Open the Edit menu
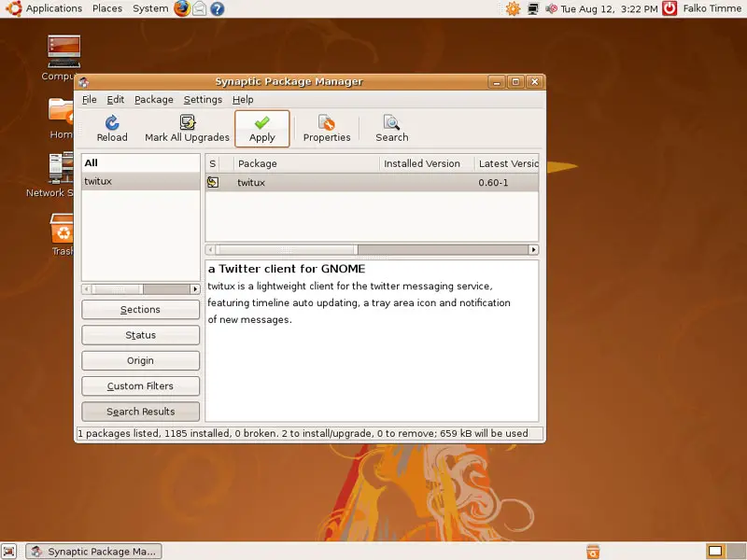 pyautogui.click(x=115, y=100)
